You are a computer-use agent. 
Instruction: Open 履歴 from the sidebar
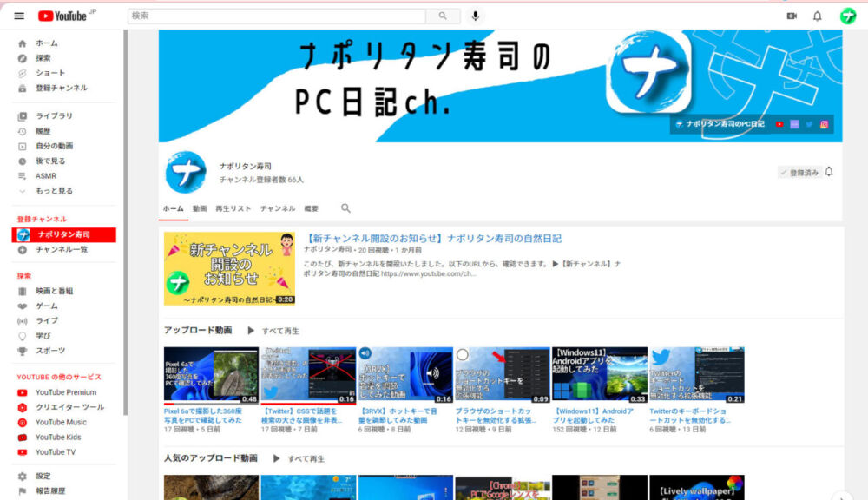click(45, 130)
